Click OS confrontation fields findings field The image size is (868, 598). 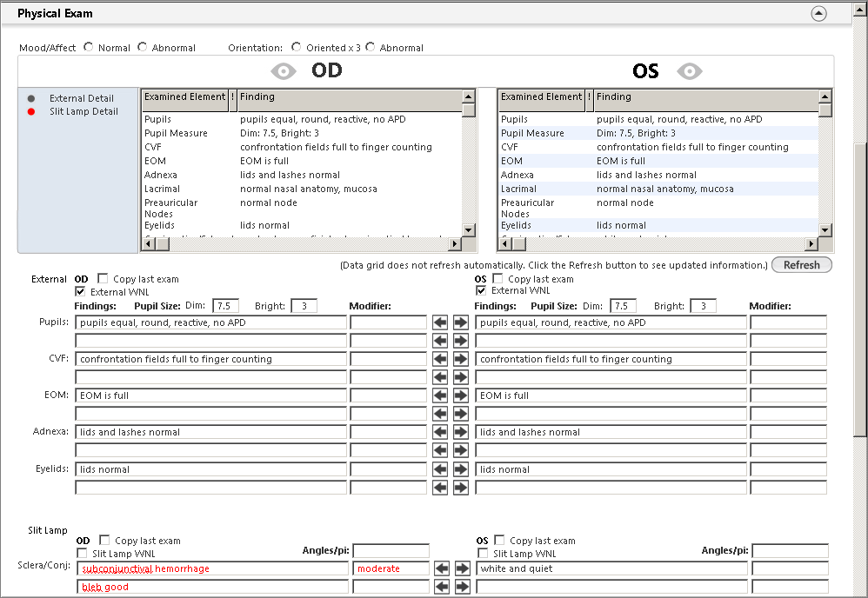pyautogui.click(x=611, y=359)
